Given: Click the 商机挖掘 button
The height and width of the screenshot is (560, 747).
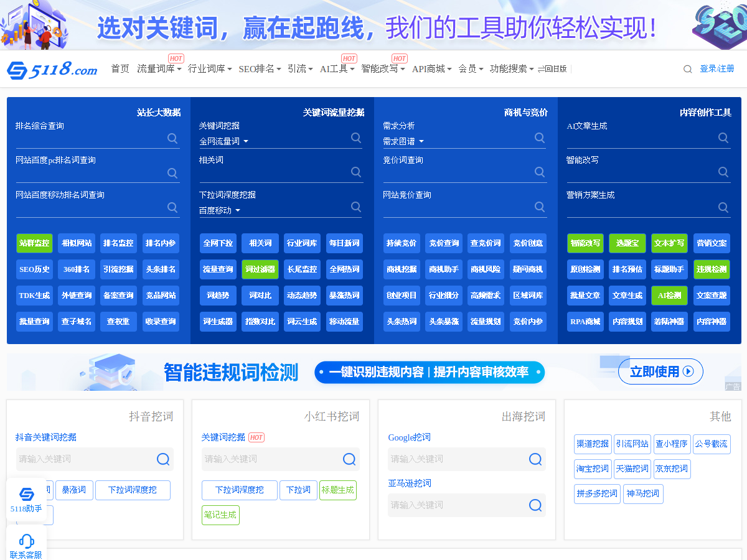Looking at the screenshot, I should coord(402,269).
